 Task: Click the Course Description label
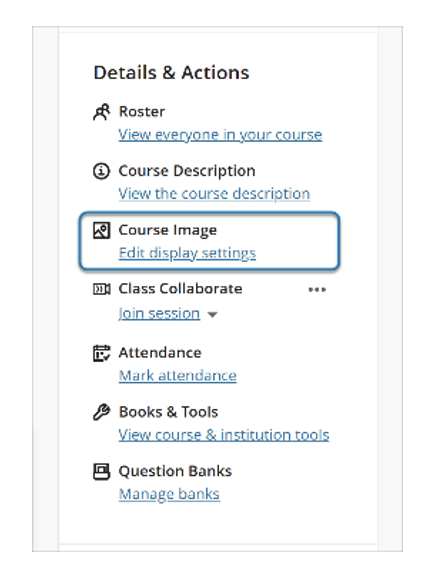coord(187,171)
